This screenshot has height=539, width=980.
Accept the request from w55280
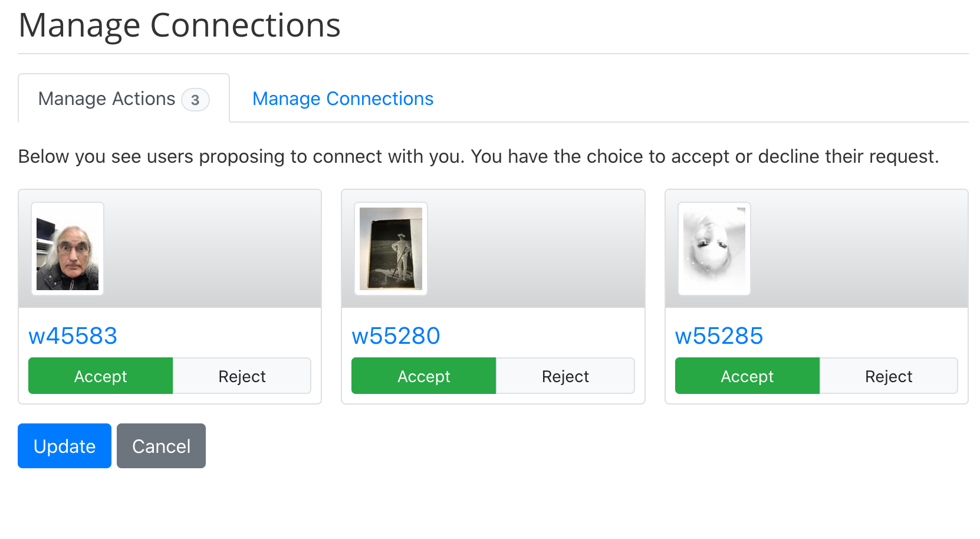[424, 376]
